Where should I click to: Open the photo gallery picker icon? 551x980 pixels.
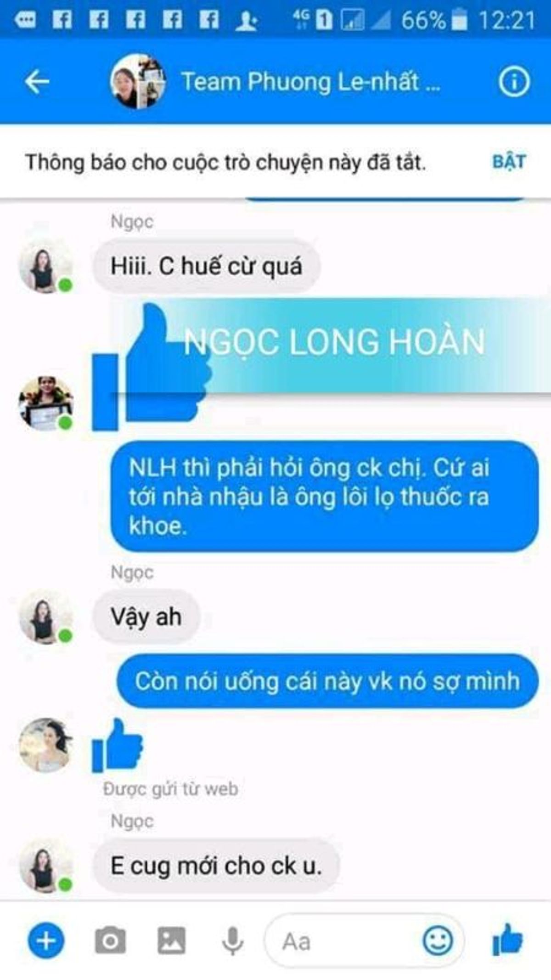tap(172, 940)
